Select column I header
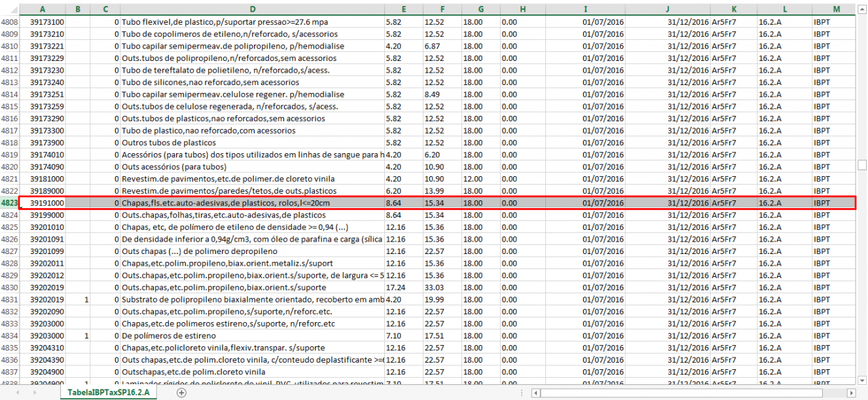The height and width of the screenshot is (400, 868). [586, 9]
